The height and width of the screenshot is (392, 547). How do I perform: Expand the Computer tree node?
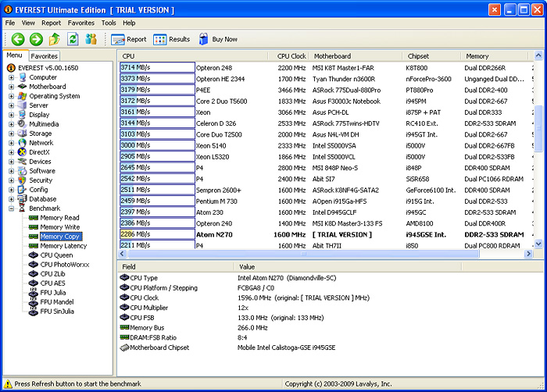click(11, 77)
